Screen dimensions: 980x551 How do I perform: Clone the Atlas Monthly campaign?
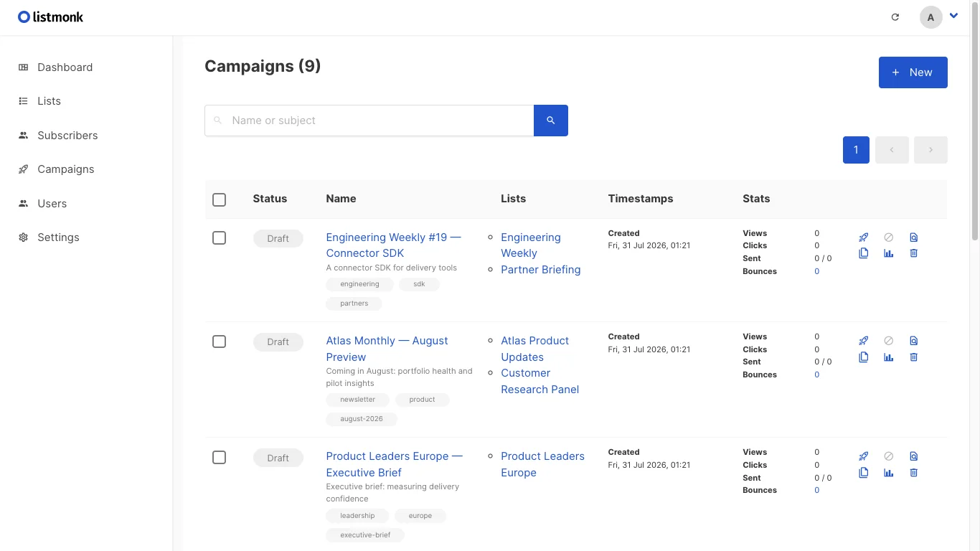pyautogui.click(x=864, y=357)
